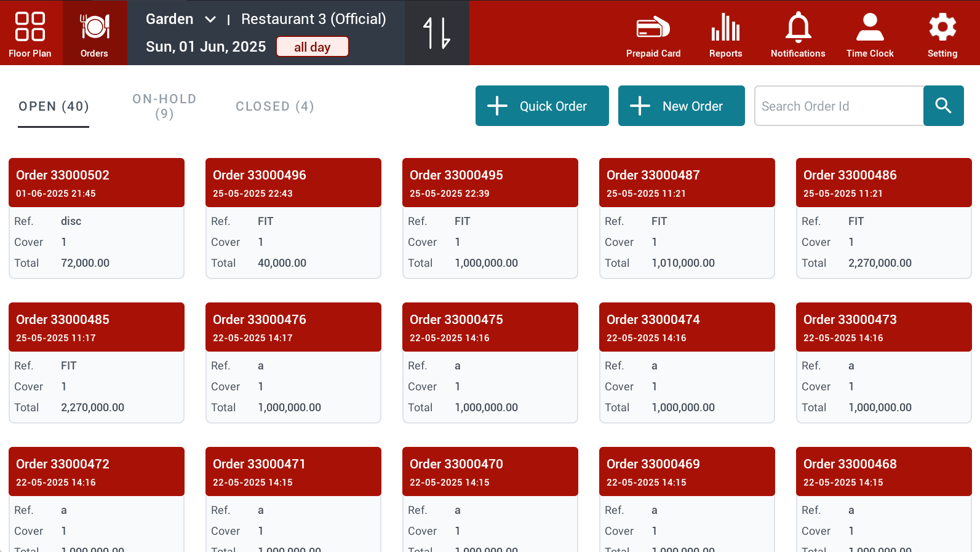Open Order 33000474 card
Image resolution: width=980 pixels, height=552 pixels.
click(x=687, y=363)
